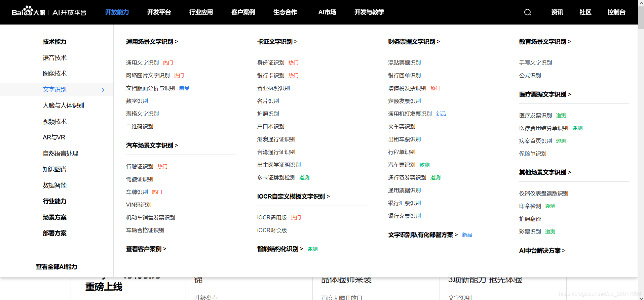The image size is (644, 300).
Task: Open 银行卡识别 link
Action: tap(271, 76)
